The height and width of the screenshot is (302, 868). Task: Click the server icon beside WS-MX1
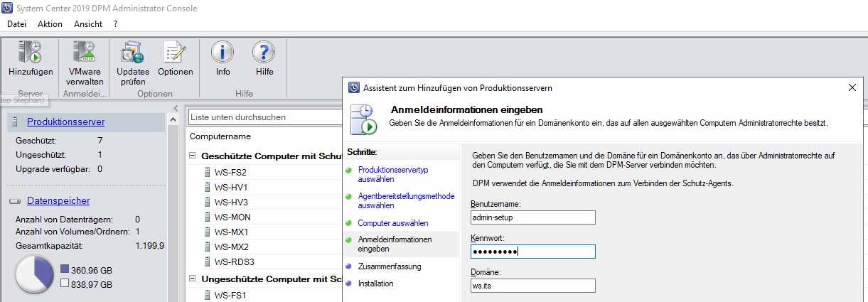pyautogui.click(x=208, y=232)
